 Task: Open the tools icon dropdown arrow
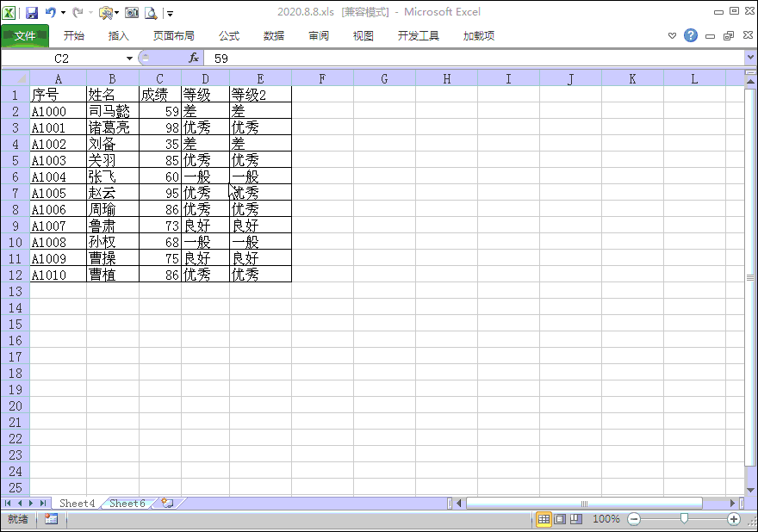pos(116,13)
